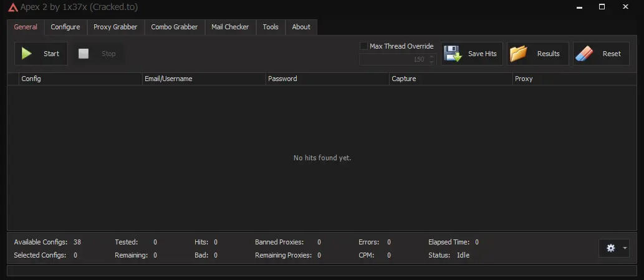Switch to the General tab
Screen dimensions: 644x280
point(26,27)
